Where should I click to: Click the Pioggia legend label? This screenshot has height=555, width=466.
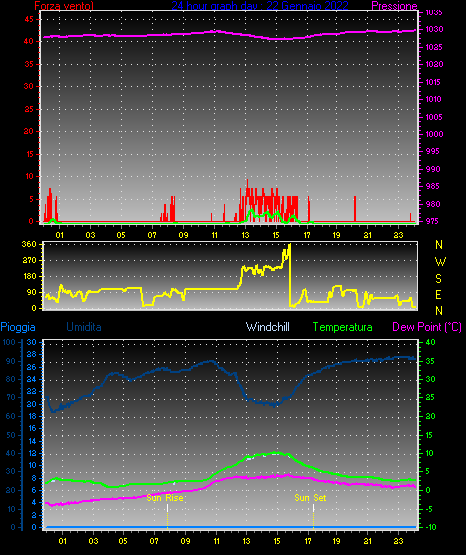click(18, 327)
